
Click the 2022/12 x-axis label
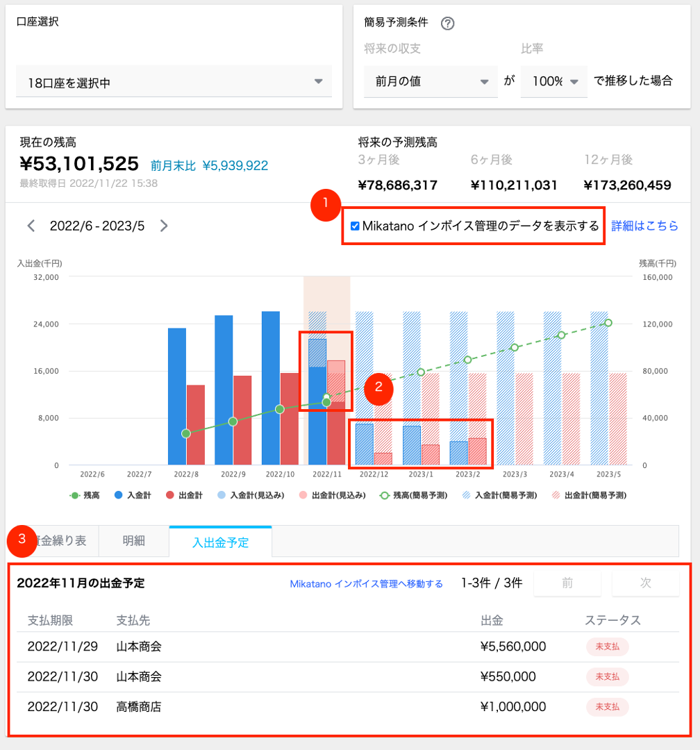(x=374, y=474)
